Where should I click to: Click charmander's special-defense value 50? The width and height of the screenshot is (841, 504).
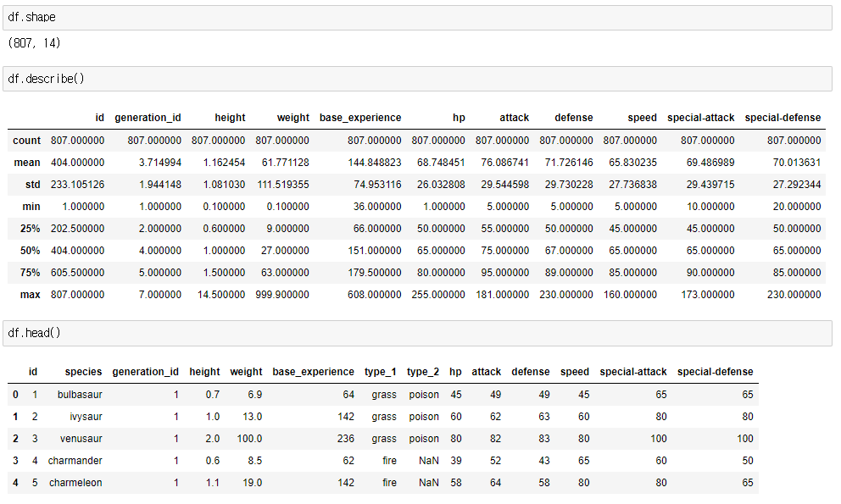748,461
